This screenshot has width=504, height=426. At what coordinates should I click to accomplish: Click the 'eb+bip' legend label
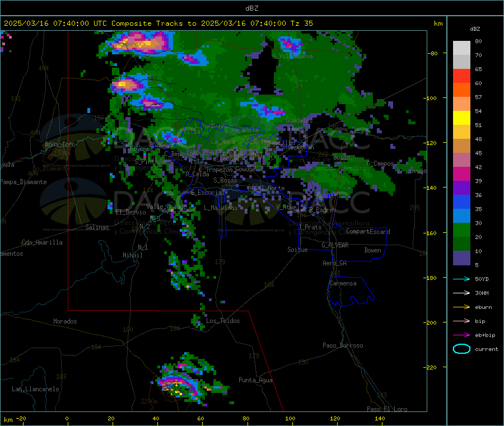(x=485, y=335)
